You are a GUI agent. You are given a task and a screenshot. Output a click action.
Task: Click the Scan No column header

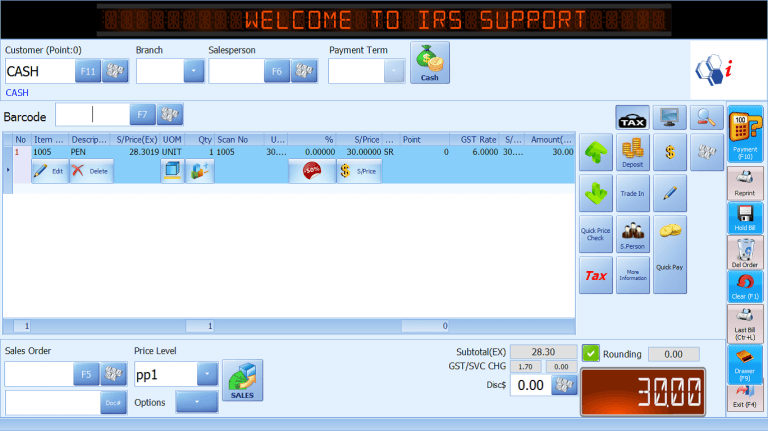pos(240,140)
